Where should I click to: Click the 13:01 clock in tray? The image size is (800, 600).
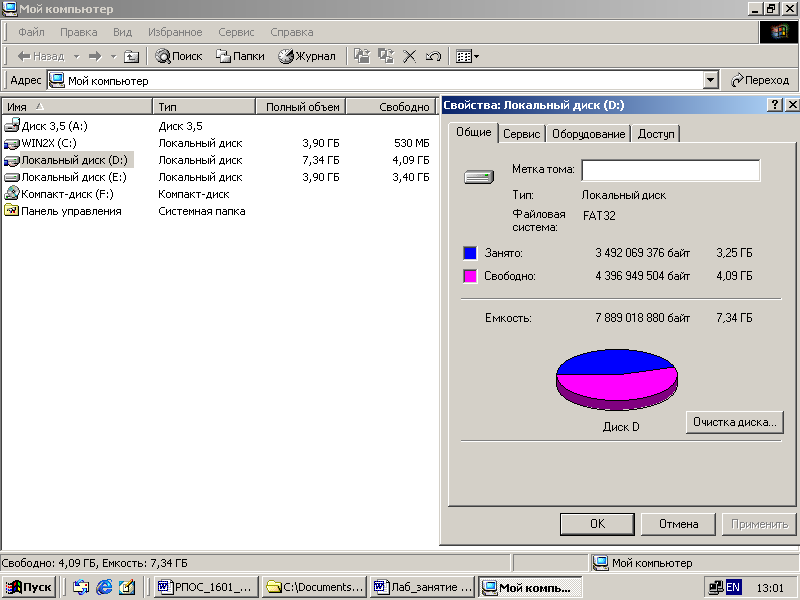point(770,588)
